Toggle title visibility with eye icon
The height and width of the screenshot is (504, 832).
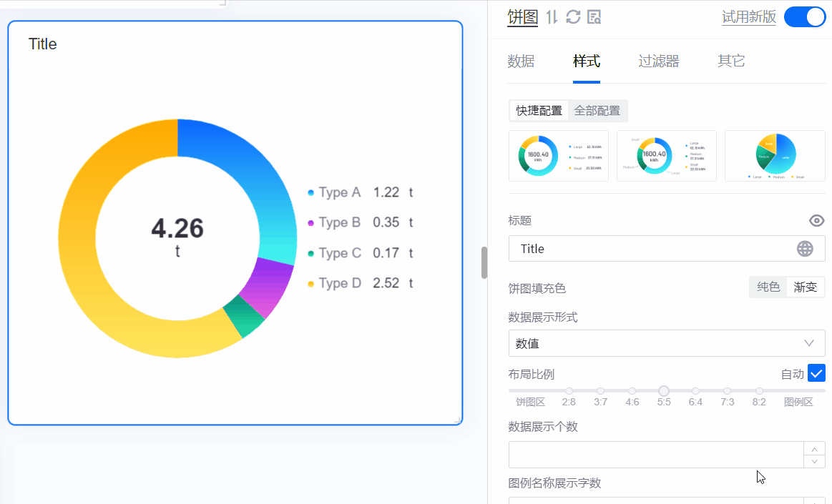[816, 220]
